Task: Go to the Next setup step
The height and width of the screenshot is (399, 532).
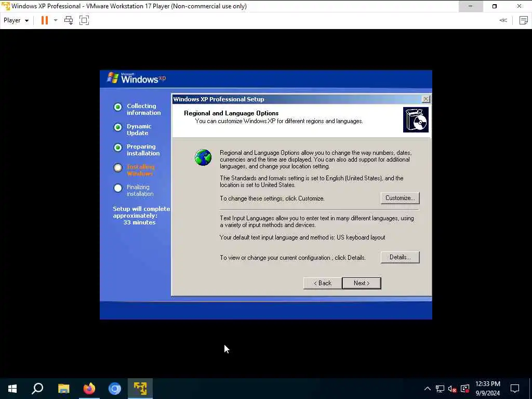Action: (x=362, y=283)
